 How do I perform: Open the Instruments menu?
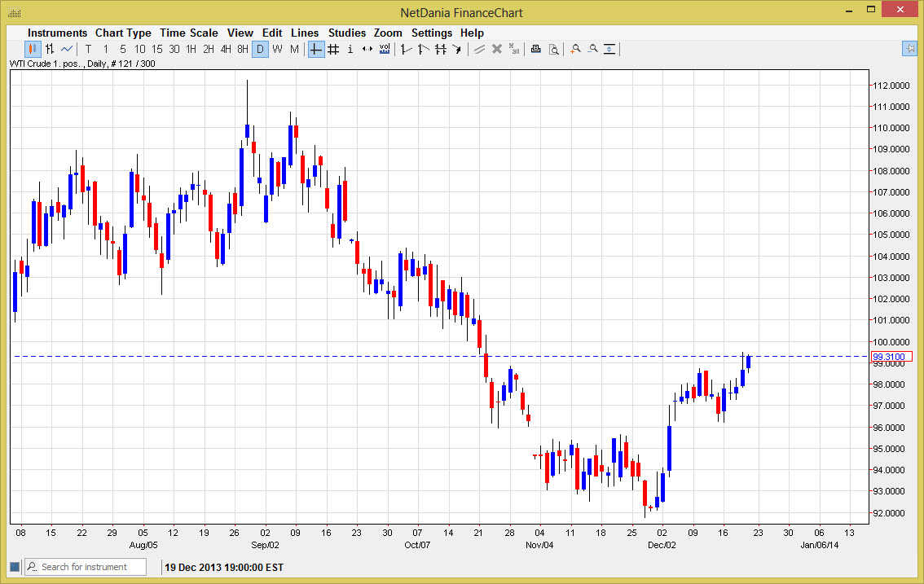57,33
